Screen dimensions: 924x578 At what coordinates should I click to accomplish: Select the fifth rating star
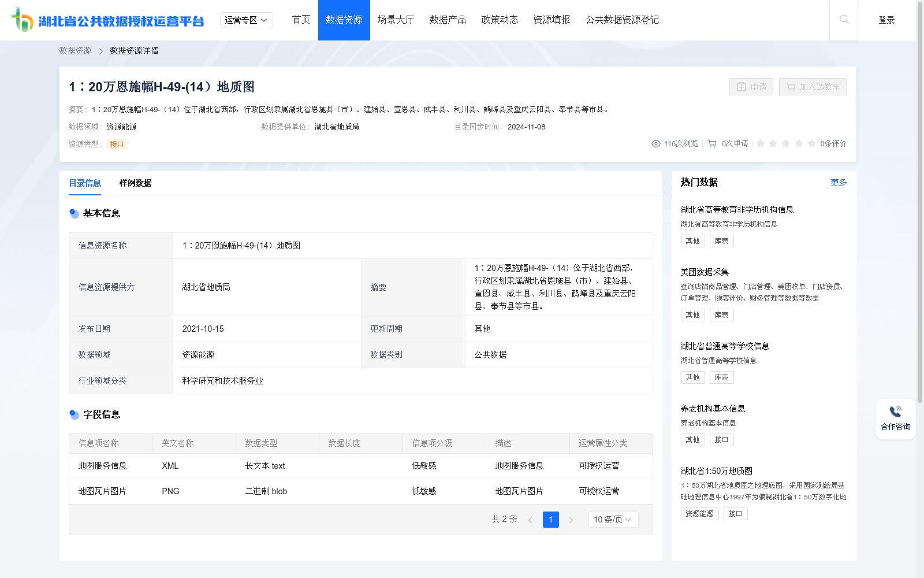pyautogui.click(x=811, y=143)
